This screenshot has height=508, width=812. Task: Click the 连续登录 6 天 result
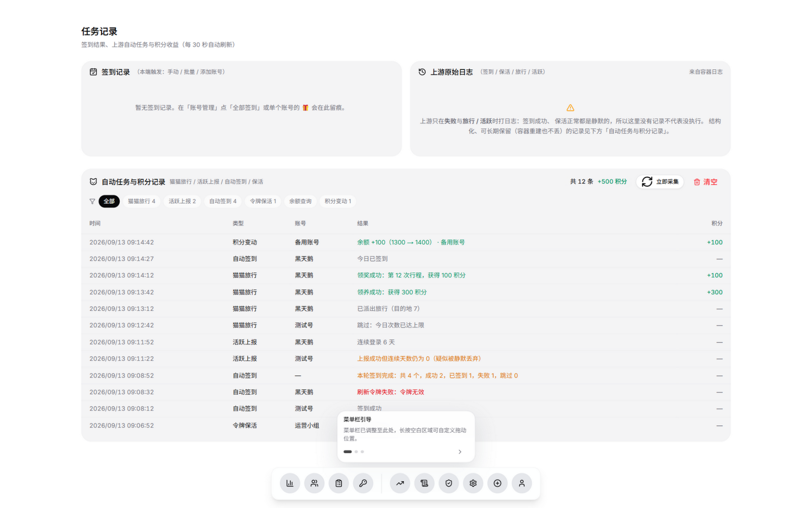[x=376, y=342]
